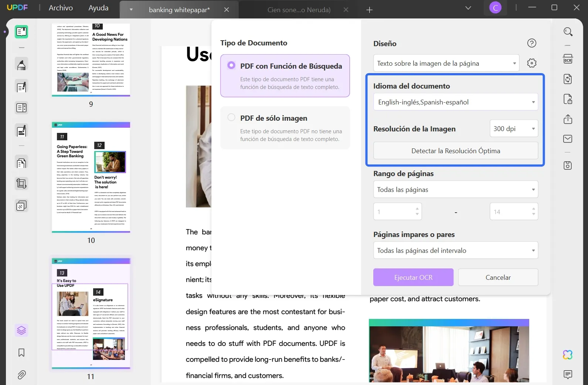Open the dropdown arrow on banking whitepaper tab
This screenshot has width=588, height=385.
click(131, 10)
